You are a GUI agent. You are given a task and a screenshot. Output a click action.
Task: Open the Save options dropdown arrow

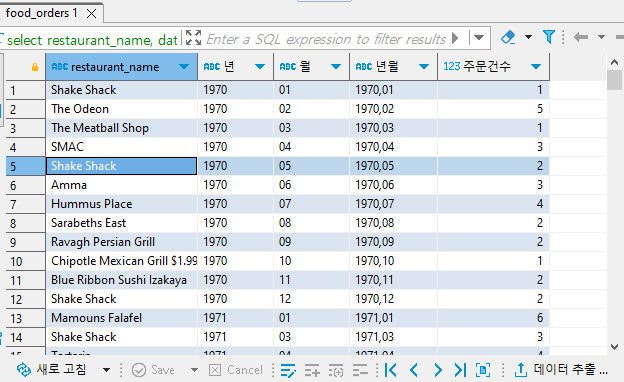click(194, 370)
